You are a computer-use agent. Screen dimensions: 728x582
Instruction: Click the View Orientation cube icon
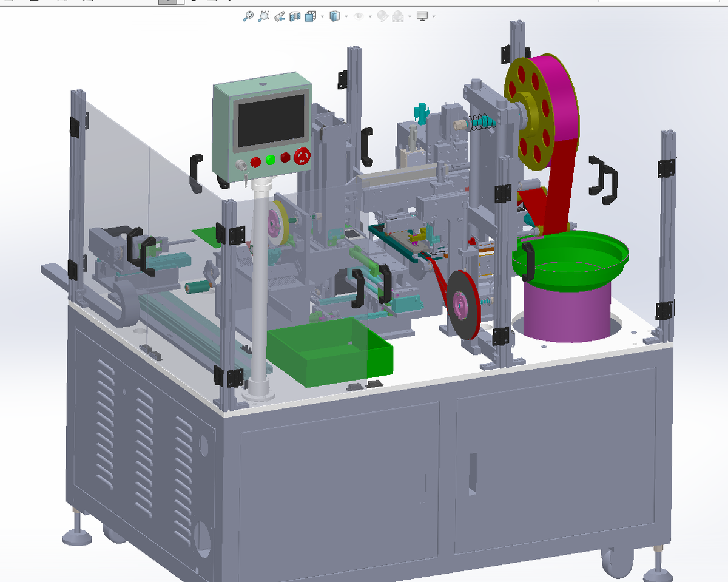coord(310,16)
